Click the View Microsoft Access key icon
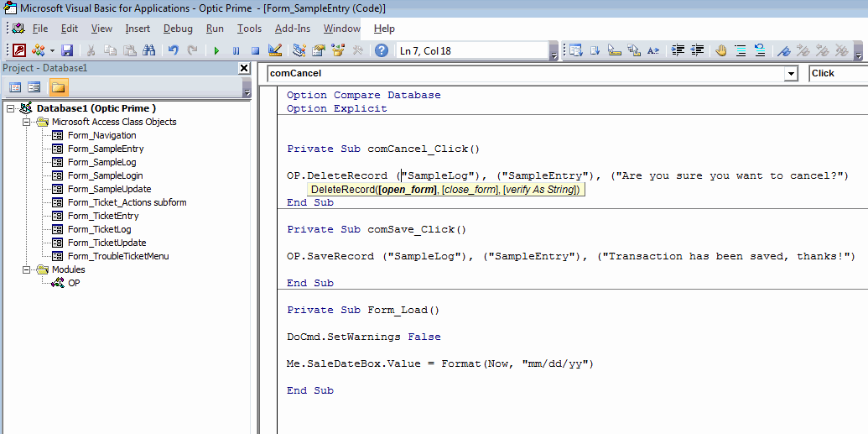The image size is (868, 434). [x=19, y=50]
